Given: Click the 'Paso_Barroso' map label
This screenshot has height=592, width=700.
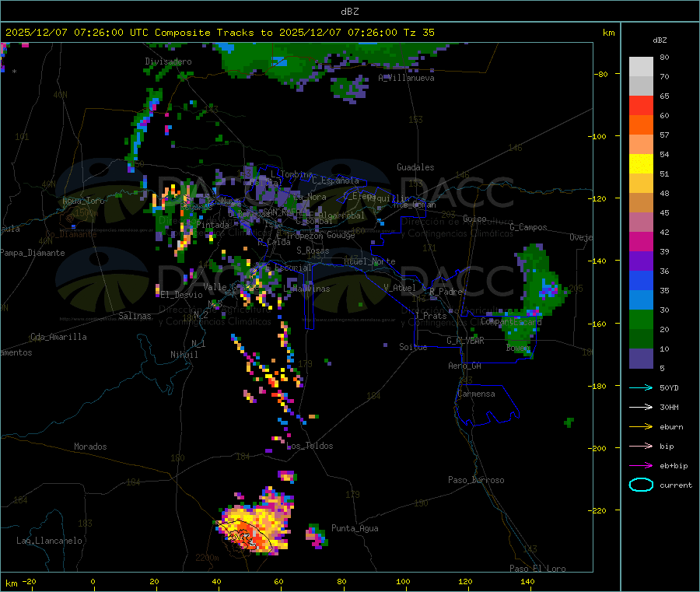Looking at the screenshot, I should pyautogui.click(x=476, y=480).
